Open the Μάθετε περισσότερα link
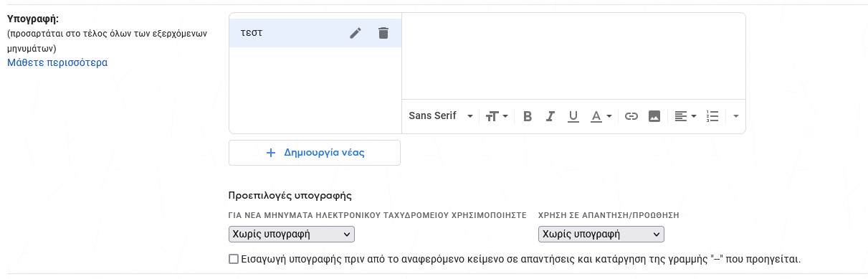Screen dimensions: 868x279 click(57, 62)
